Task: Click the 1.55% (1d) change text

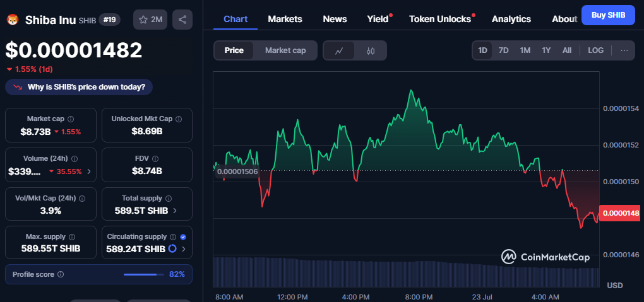Action: point(33,69)
